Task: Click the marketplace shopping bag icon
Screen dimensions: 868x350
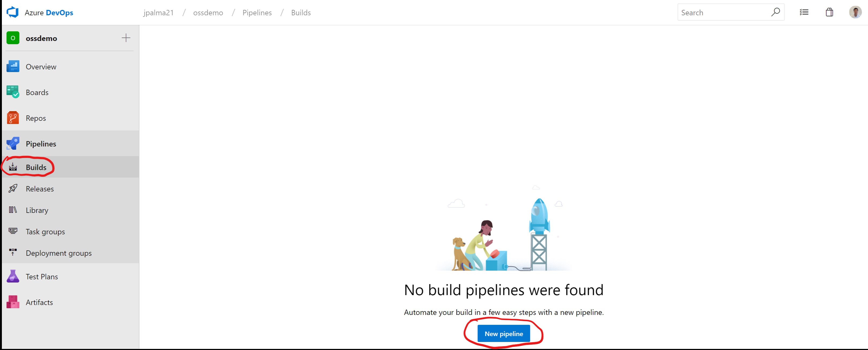Action: [829, 13]
